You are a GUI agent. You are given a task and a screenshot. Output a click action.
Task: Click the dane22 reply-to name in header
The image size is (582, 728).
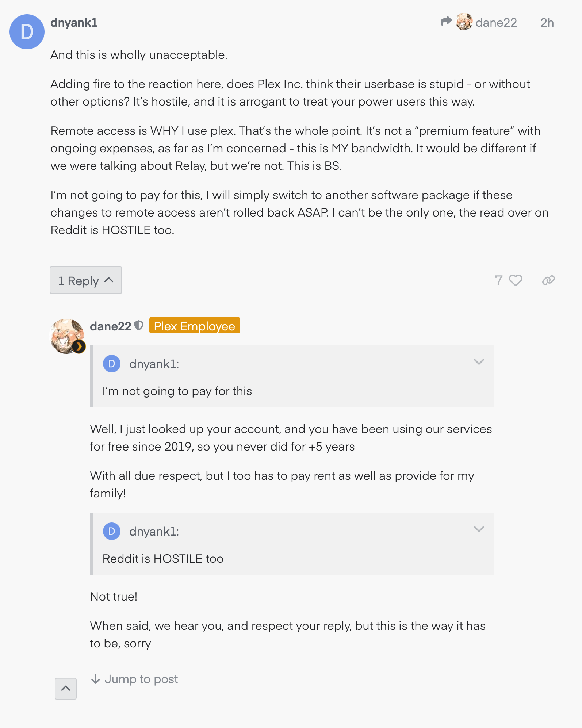tap(496, 23)
